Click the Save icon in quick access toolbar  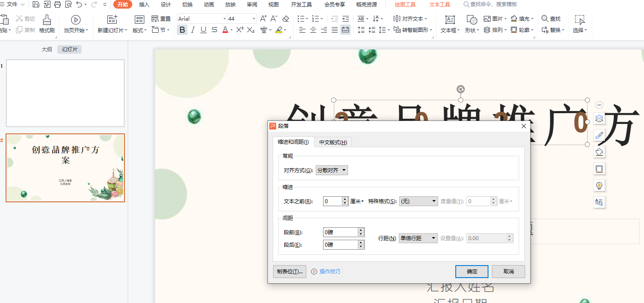pyautogui.click(x=36, y=4)
